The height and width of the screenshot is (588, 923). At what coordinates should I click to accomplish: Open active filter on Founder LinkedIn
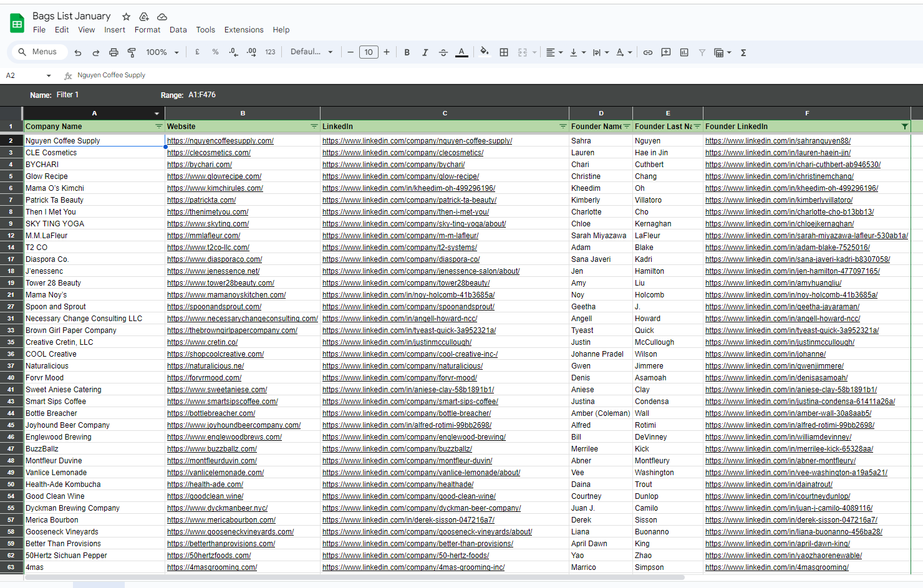(905, 127)
